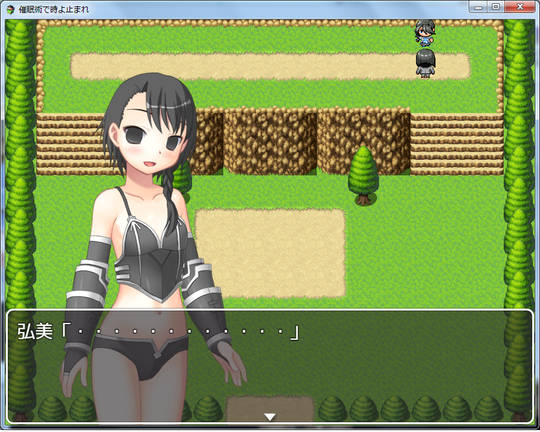Click the dotted ellipsis dialogue text
This screenshot has height=432, width=540.
(x=180, y=332)
